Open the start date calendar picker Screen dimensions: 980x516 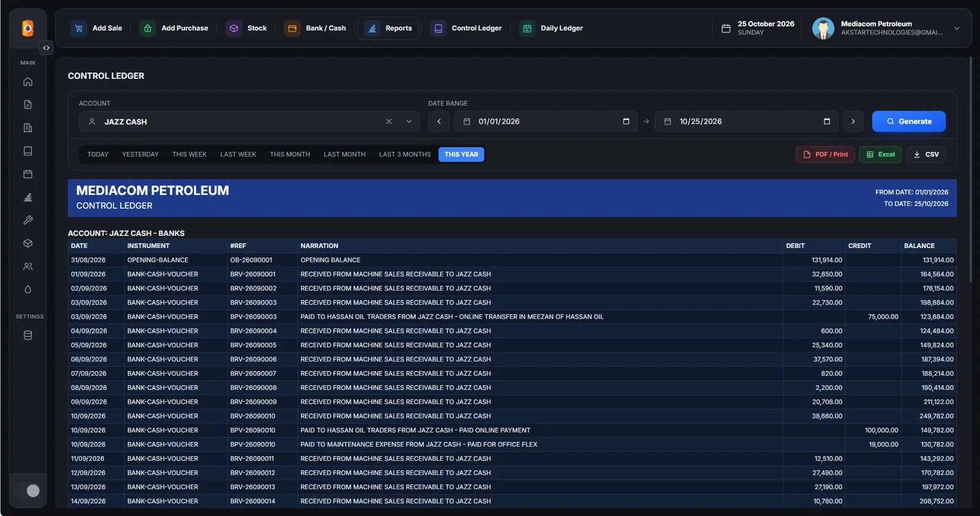626,121
